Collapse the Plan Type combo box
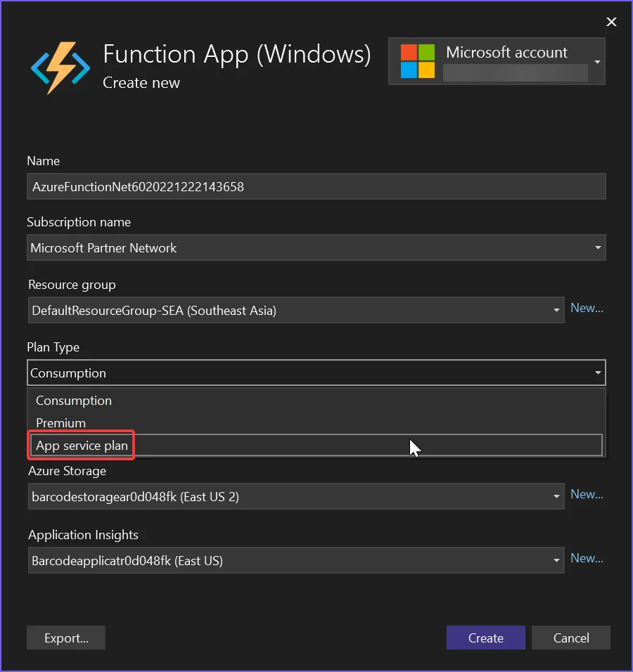This screenshot has height=672, width=633. 597,373
